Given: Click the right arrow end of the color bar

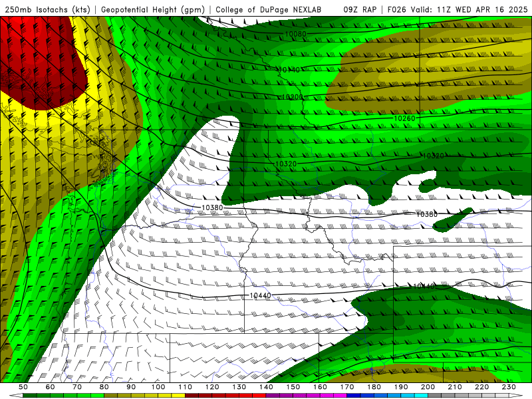Looking at the screenshot, I should pos(516,396).
